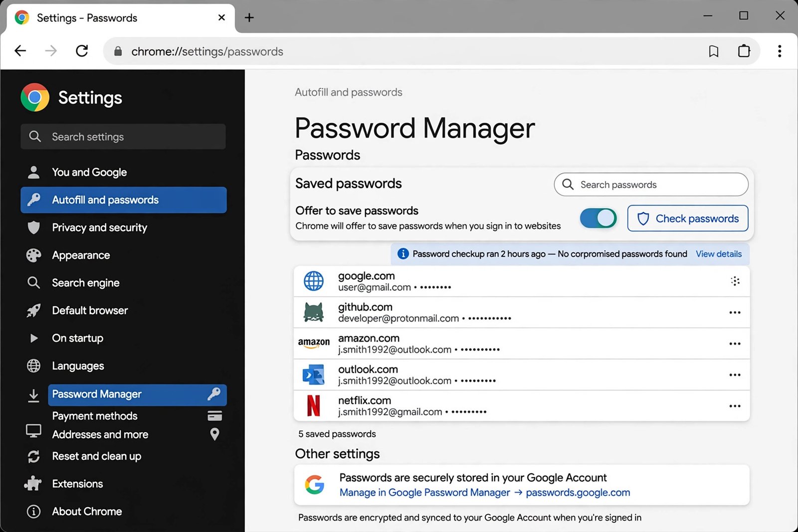Click the globe icon for google.com
The width and height of the screenshot is (798, 532).
coord(314,281)
